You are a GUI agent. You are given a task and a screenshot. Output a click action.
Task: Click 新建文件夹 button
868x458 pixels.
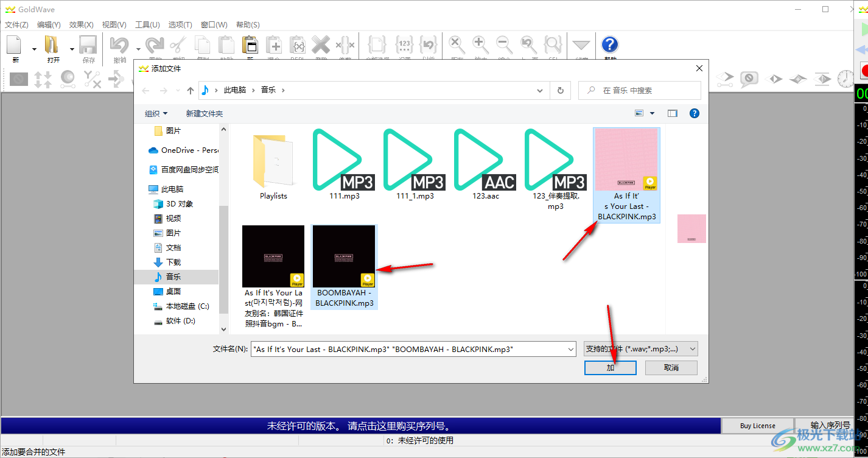205,113
